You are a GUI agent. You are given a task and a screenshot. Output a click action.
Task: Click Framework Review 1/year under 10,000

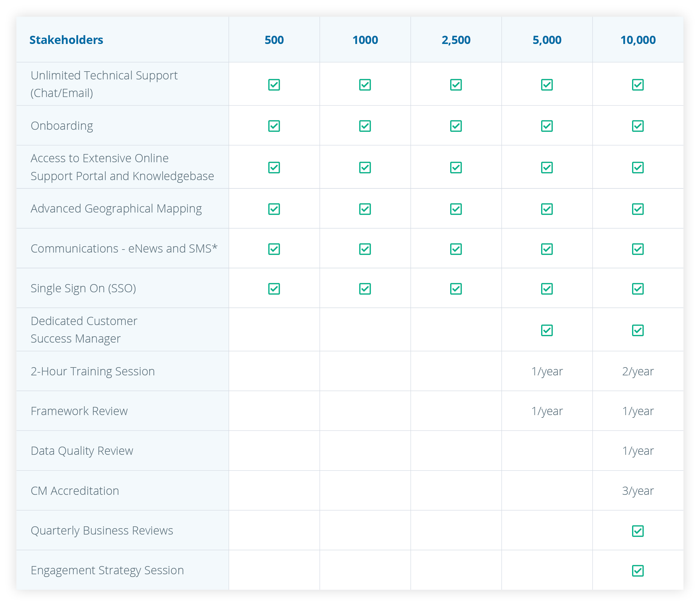point(638,411)
